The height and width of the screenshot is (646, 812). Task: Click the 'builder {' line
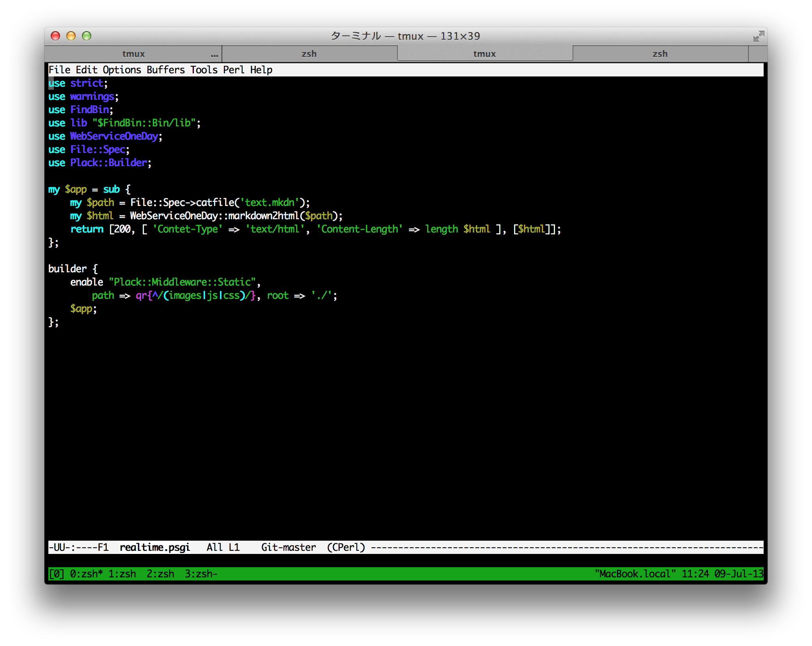click(x=73, y=269)
